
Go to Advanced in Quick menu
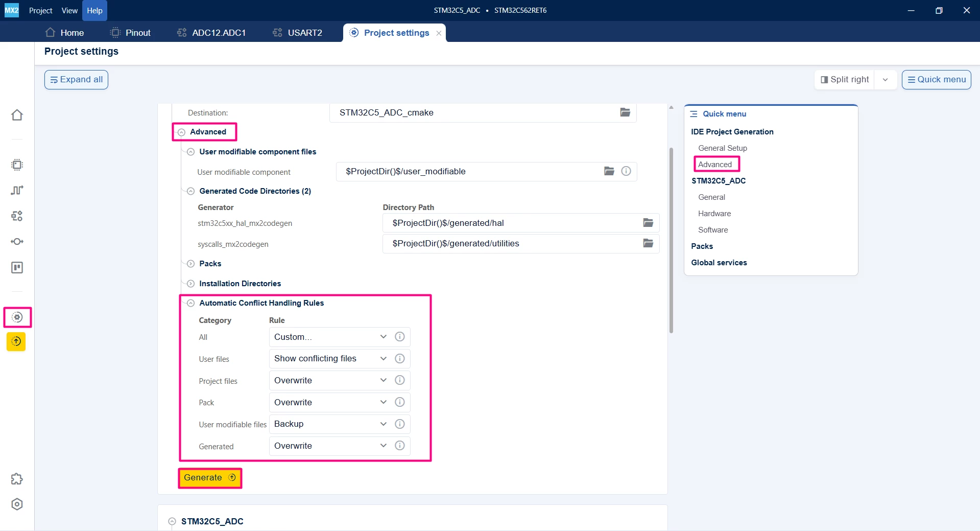(715, 165)
